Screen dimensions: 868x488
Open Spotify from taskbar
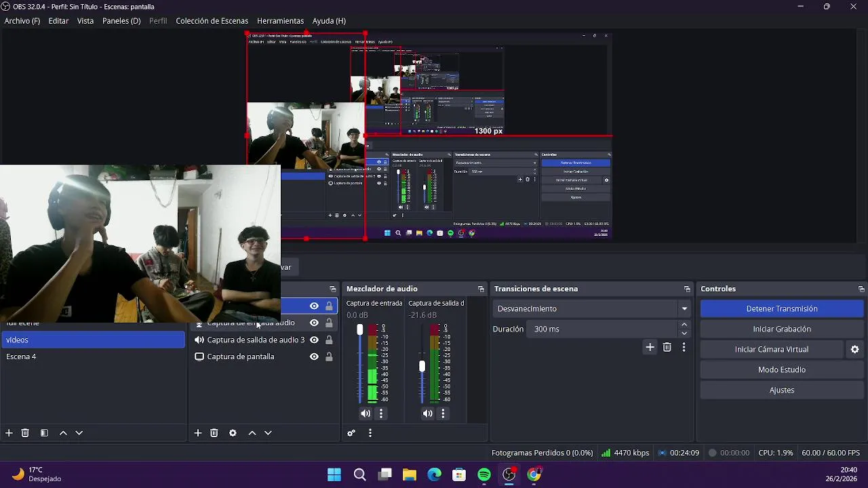[x=484, y=475]
